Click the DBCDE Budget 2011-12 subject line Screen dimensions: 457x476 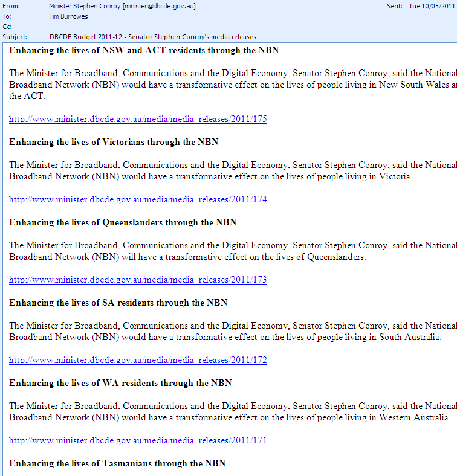pos(152,37)
